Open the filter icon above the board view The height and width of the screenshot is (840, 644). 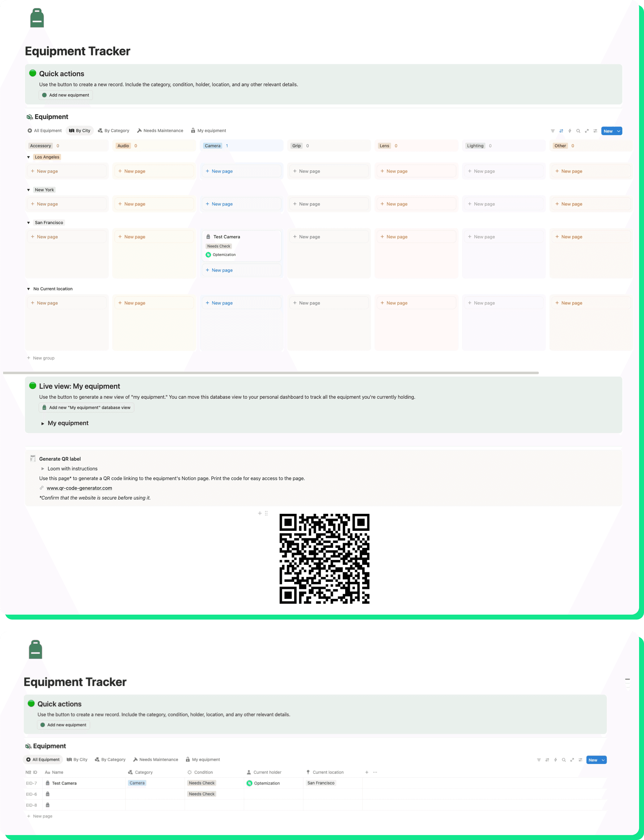pyautogui.click(x=553, y=131)
